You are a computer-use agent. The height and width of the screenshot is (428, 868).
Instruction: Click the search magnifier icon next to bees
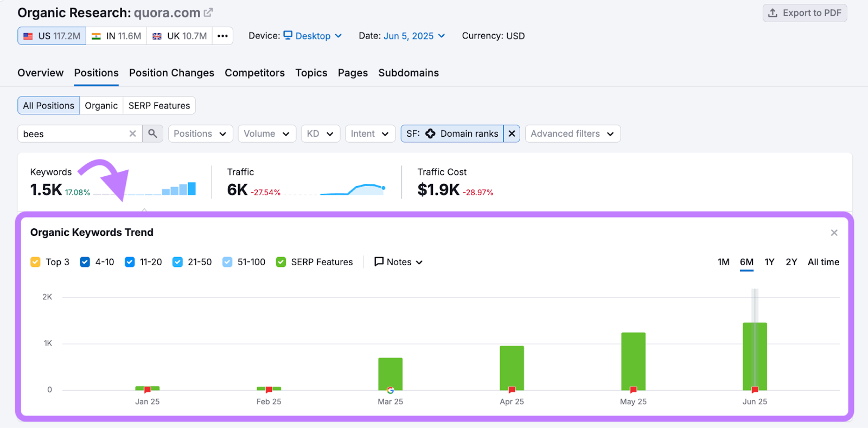(152, 133)
